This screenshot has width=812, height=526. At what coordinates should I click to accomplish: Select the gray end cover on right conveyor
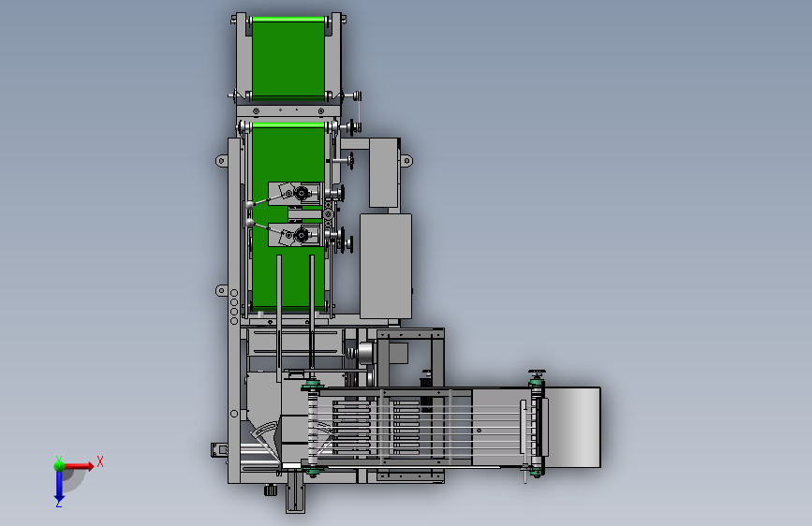pos(574,427)
